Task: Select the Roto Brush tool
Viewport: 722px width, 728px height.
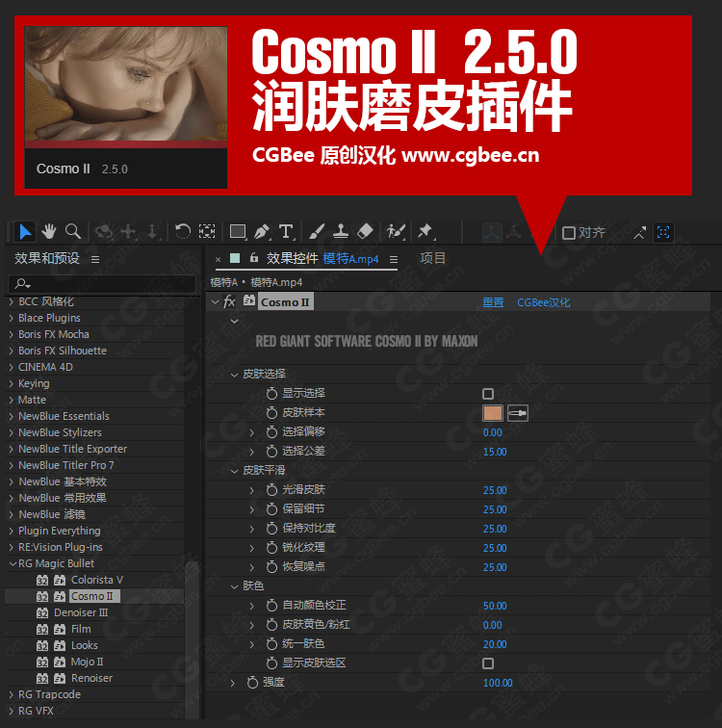Action: 396,231
